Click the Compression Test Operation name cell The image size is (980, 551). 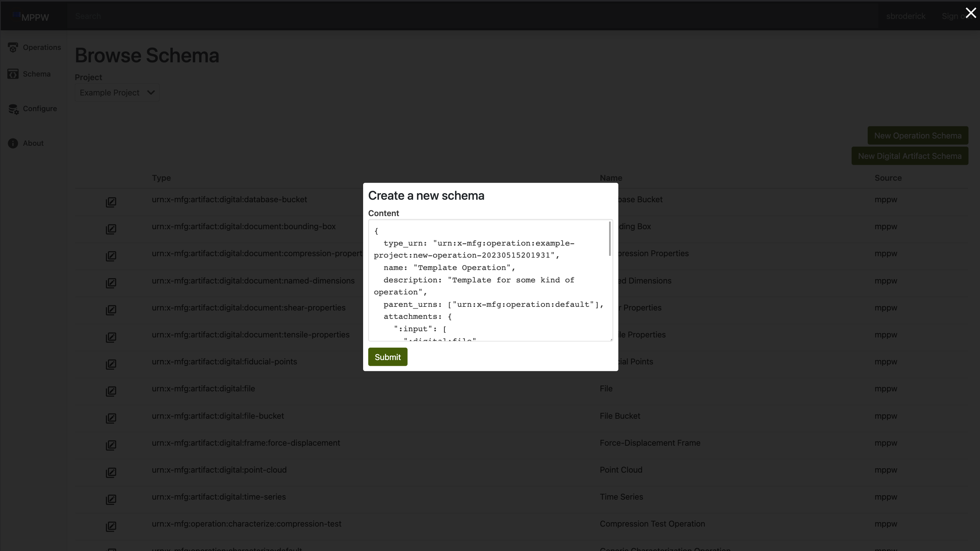pos(652,524)
